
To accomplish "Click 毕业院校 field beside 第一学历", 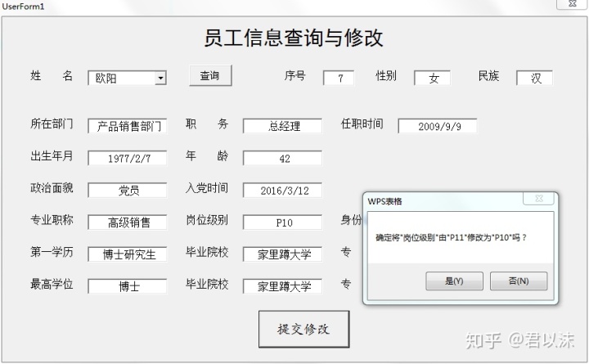I will click(282, 254).
